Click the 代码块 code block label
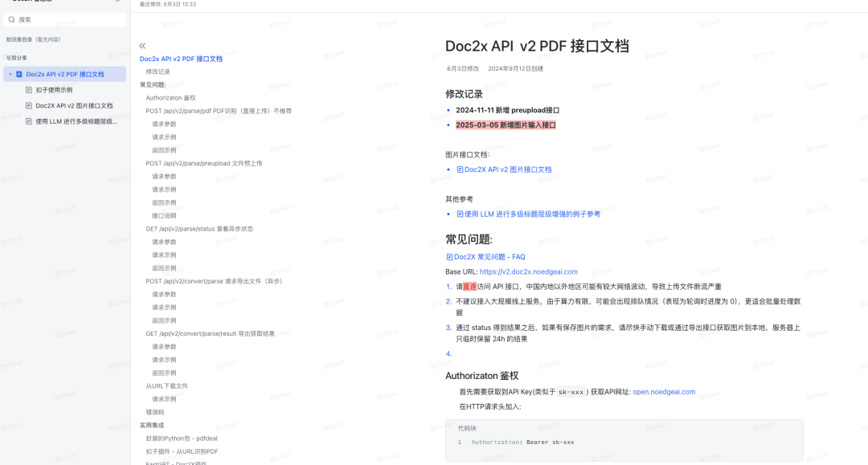Image resolution: width=868 pixels, height=465 pixels. coord(467,429)
